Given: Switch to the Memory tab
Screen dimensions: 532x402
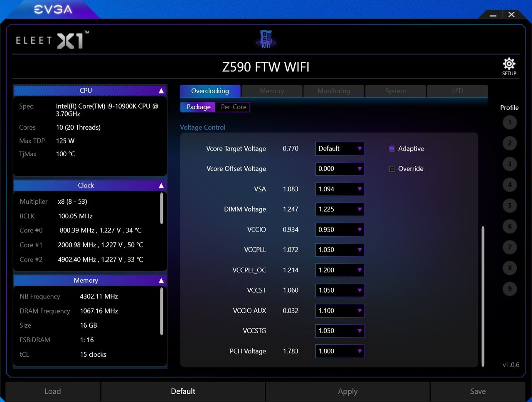Looking at the screenshot, I should click(x=272, y=91).
